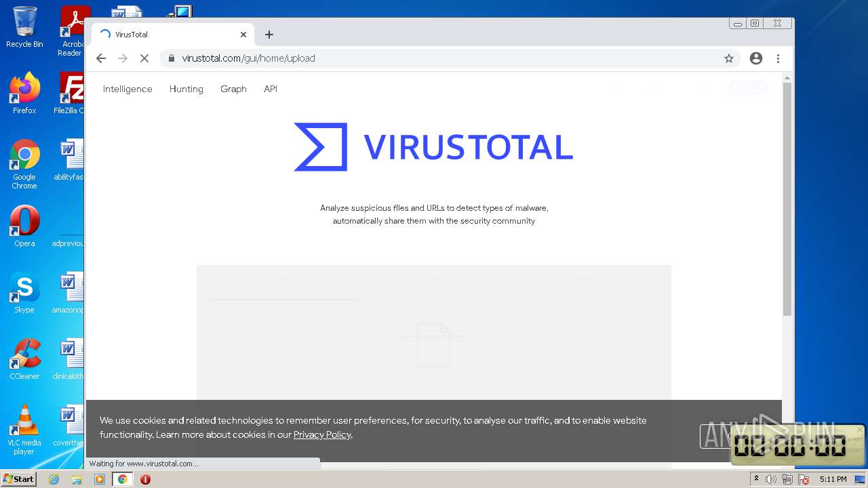
Task: Click the volume speaker tray icon
Action: pos(771,479)
